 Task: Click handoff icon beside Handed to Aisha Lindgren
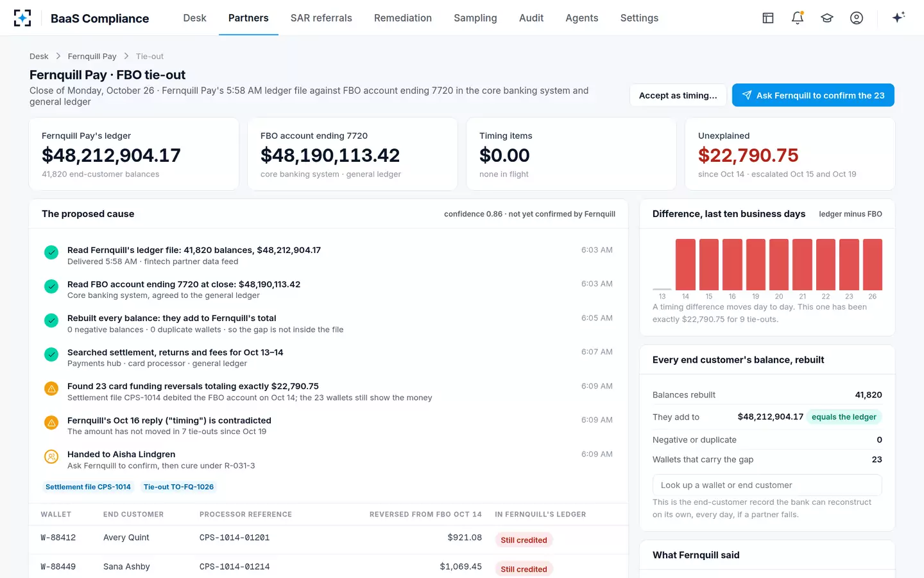coord(51,457)
